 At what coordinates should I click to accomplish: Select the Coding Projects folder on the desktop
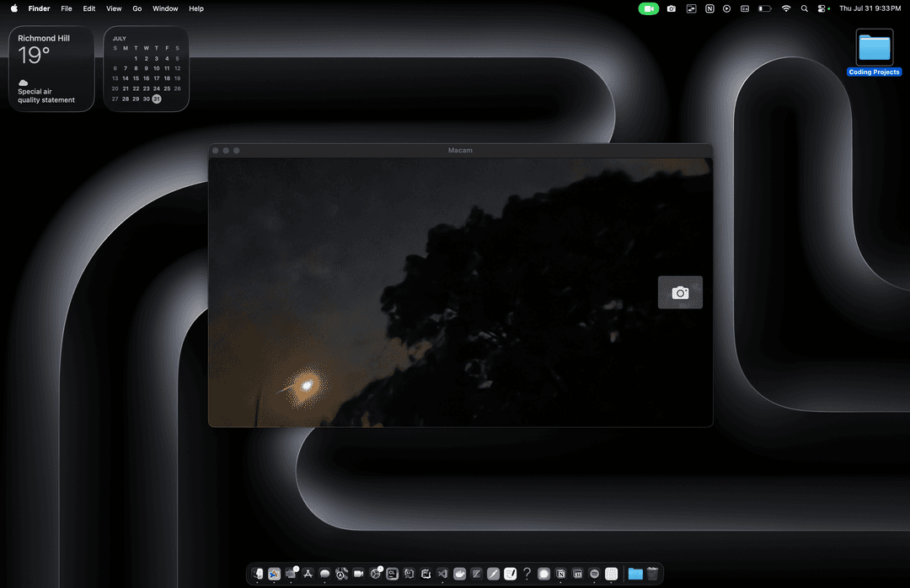[874, 48]
